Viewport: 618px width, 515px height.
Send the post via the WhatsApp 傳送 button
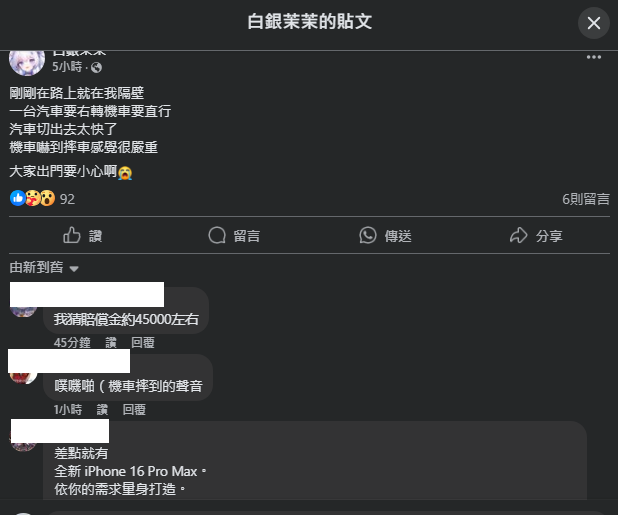385,236
